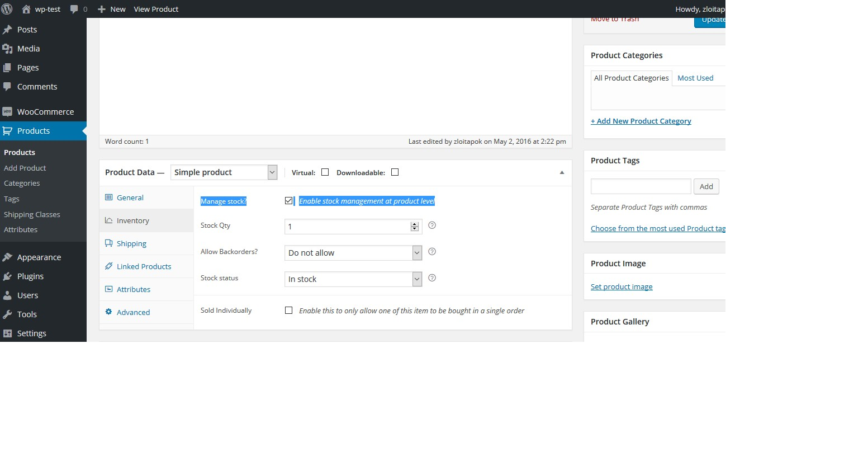This screenshot has width=868, height=475.
Task: Tick the Sold Individually checkbox
Action: pos(288,311)
